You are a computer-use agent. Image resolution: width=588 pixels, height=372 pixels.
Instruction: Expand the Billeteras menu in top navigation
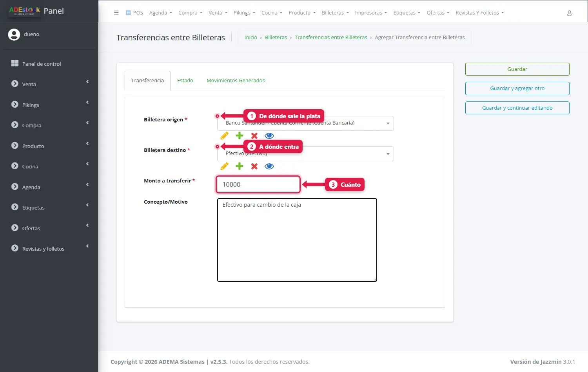point(335,13)
